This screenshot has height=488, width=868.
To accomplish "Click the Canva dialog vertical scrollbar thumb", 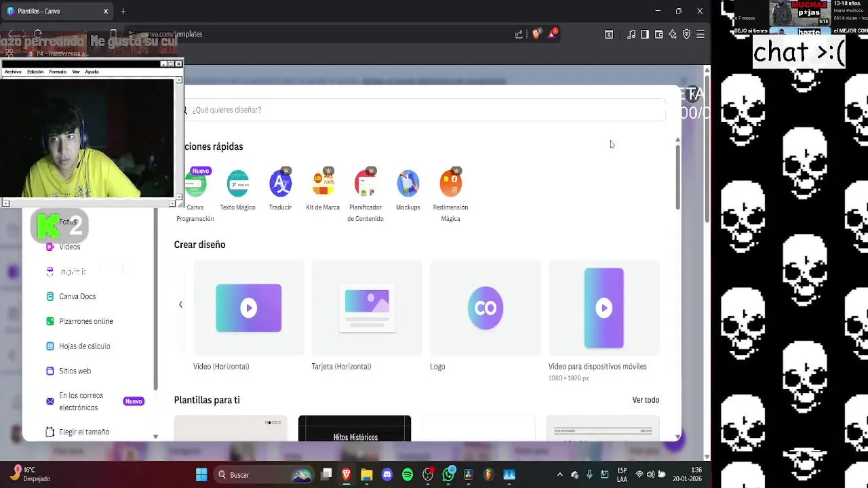I will point(677,177).
